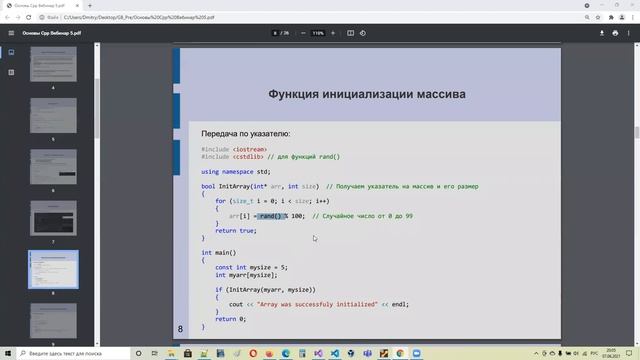This screenshot has width=640, height=360.
Task: Download the PDF file
Action: click(x=602, y=33)
